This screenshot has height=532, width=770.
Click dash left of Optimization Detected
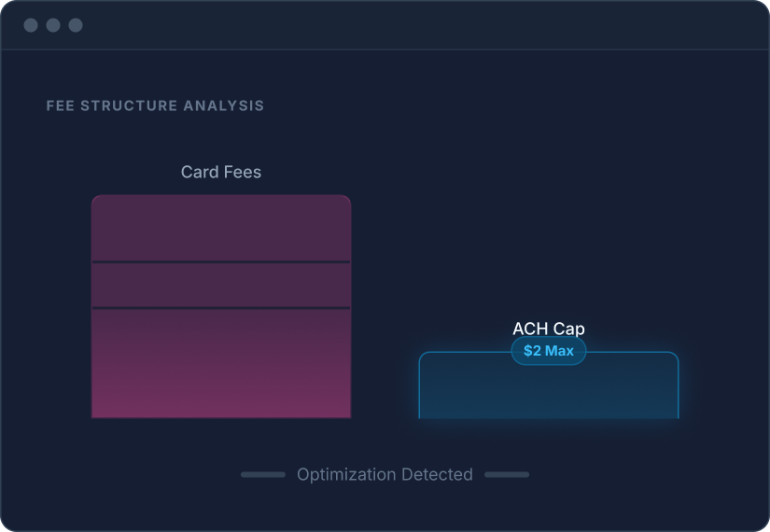263,475
